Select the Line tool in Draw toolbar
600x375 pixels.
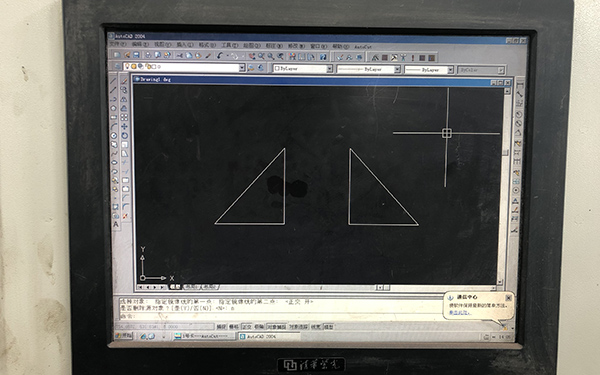(x=114, y=80)
